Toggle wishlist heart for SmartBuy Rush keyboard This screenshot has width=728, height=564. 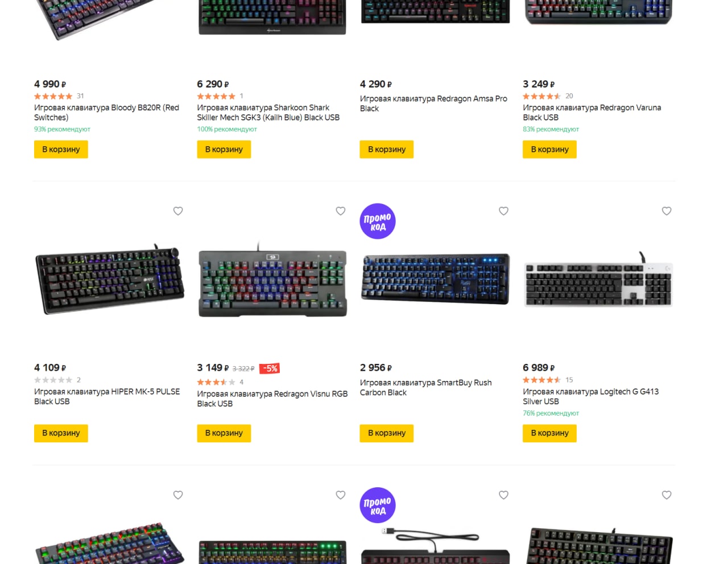[x=503, y=211]
